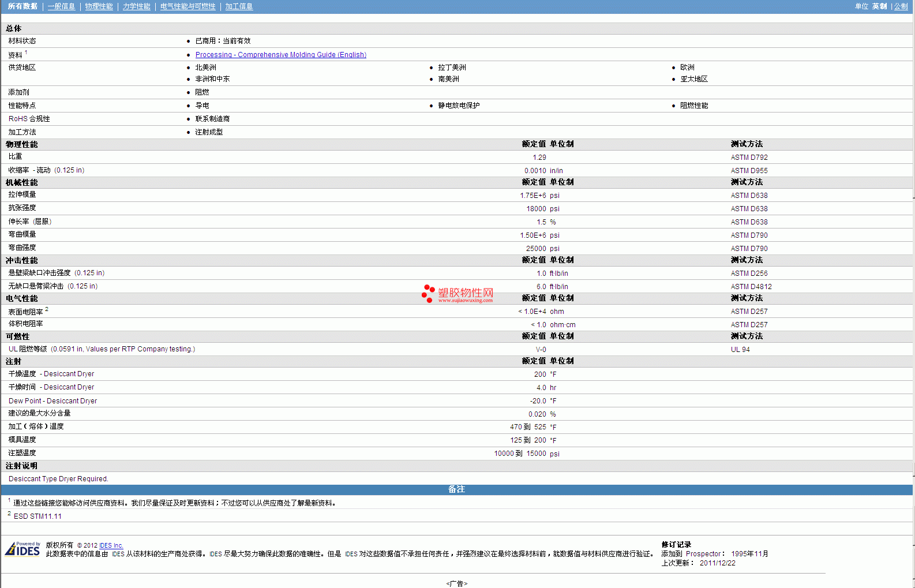Click the 亚太地区 region entry
915x588 pixels.
pyautogui.click(x=694, y=79)
